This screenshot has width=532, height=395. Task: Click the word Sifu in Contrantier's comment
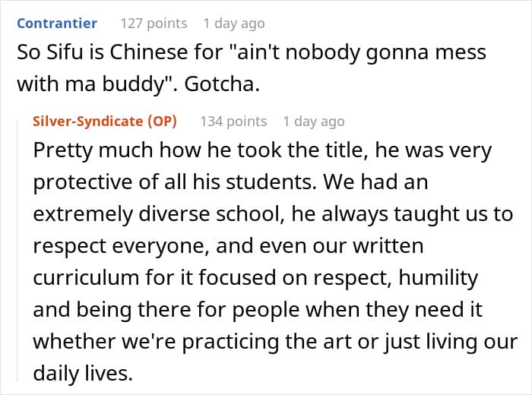pyautogui.click(x=65, y=52)
